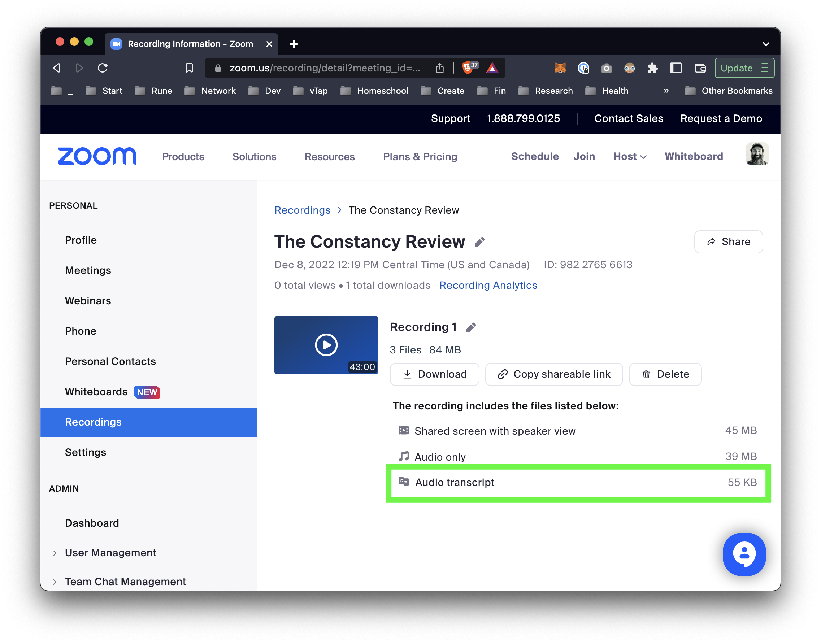Click the Recording Analytics link
The image size is (821, 644).
[488, 286]
